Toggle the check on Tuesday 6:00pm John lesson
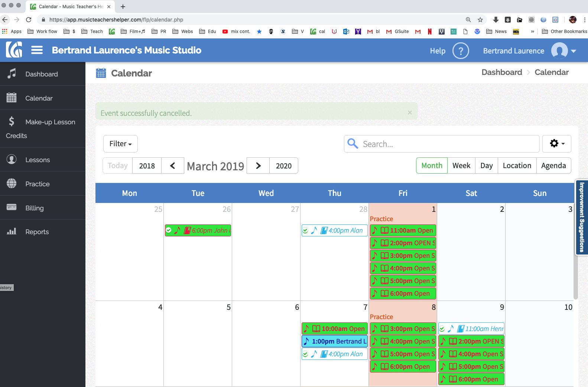 click(x=169, y=230)
